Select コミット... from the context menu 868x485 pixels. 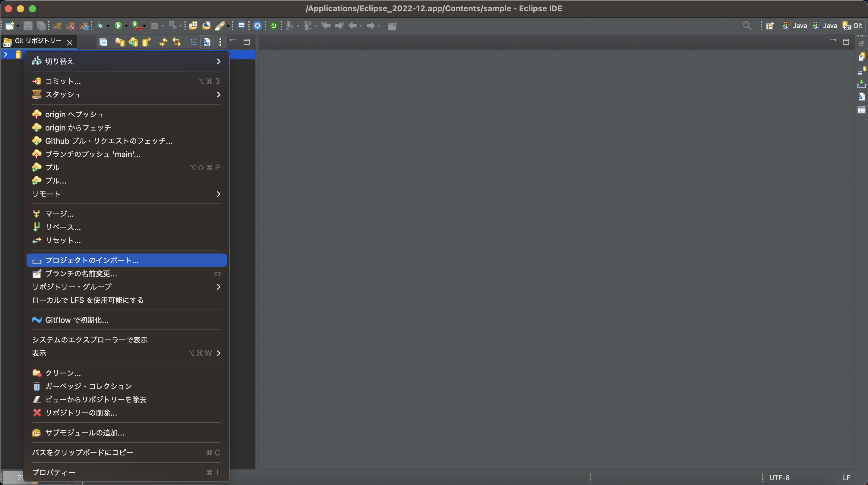coord(63,81)
